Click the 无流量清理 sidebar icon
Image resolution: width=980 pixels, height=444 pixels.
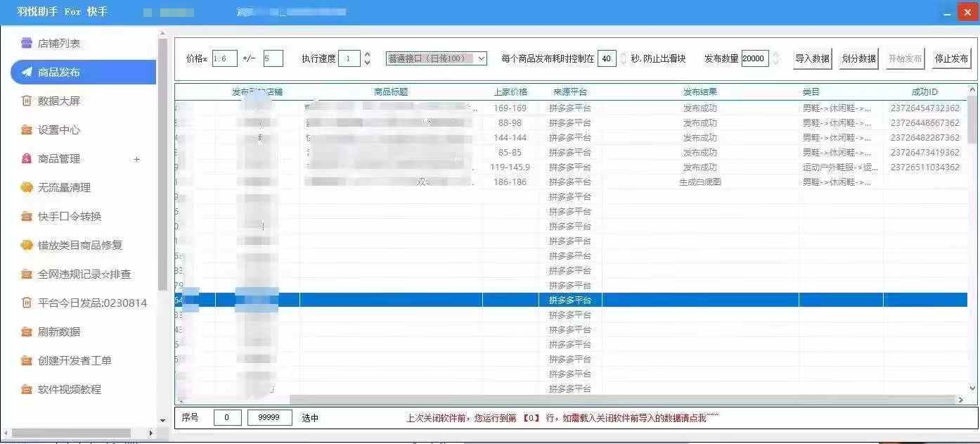coord(27,187)
